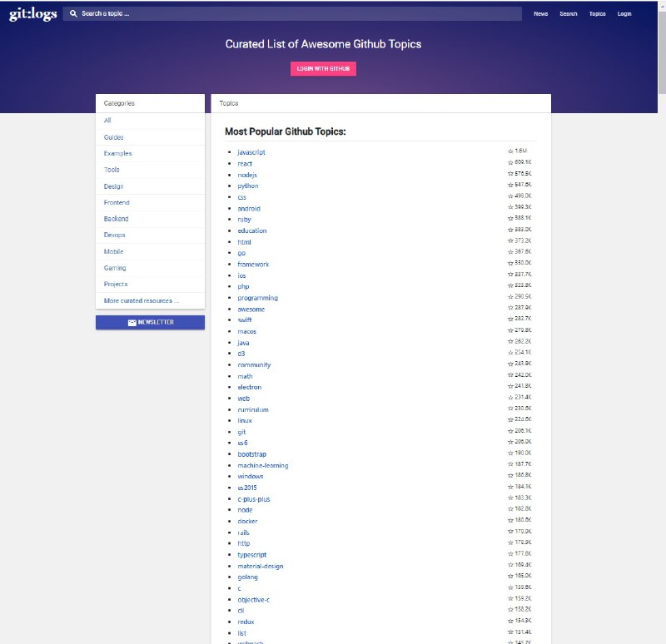Open the golang topic

tap(247, 577)
